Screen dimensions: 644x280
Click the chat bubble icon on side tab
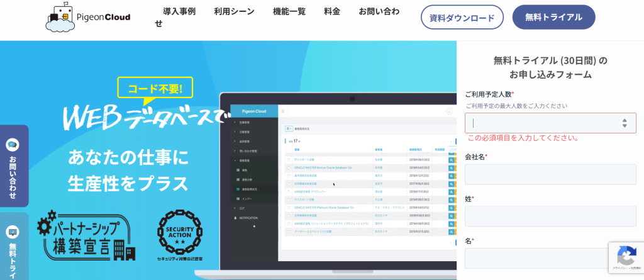click(x=13, y=145)
